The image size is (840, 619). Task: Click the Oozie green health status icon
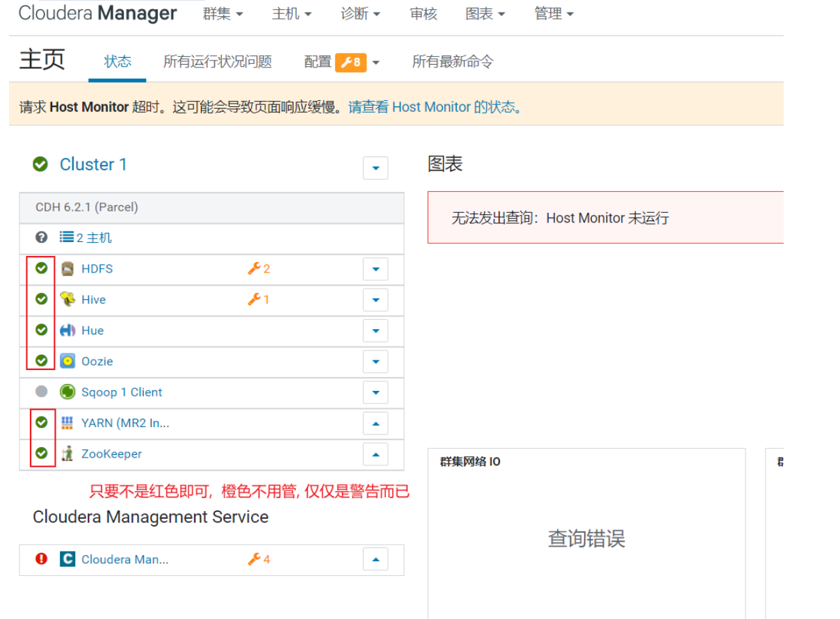pyautogui.click(x=42, y=360)
